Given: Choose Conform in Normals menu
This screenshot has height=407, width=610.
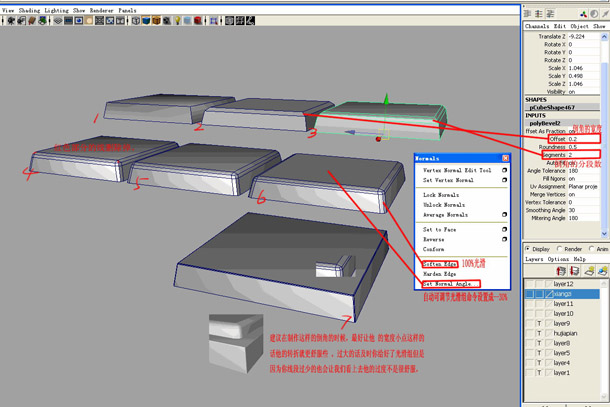Looking at the screenshot, I should pyautogui.click(x=433, y=249).
